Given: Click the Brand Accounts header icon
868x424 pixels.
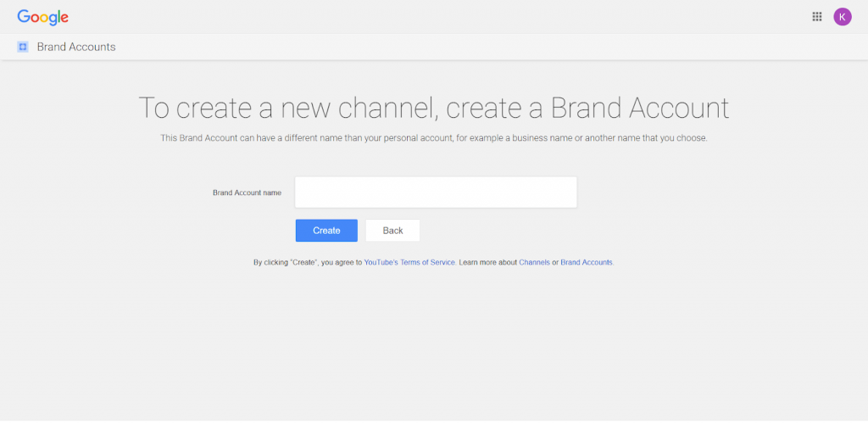Looking at the screenshot, I should pyautogui.click(x=23, y=47).
